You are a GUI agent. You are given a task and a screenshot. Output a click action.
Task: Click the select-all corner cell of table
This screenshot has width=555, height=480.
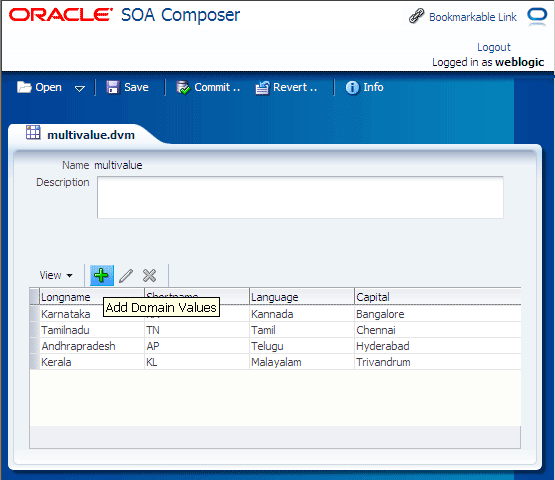34,297
